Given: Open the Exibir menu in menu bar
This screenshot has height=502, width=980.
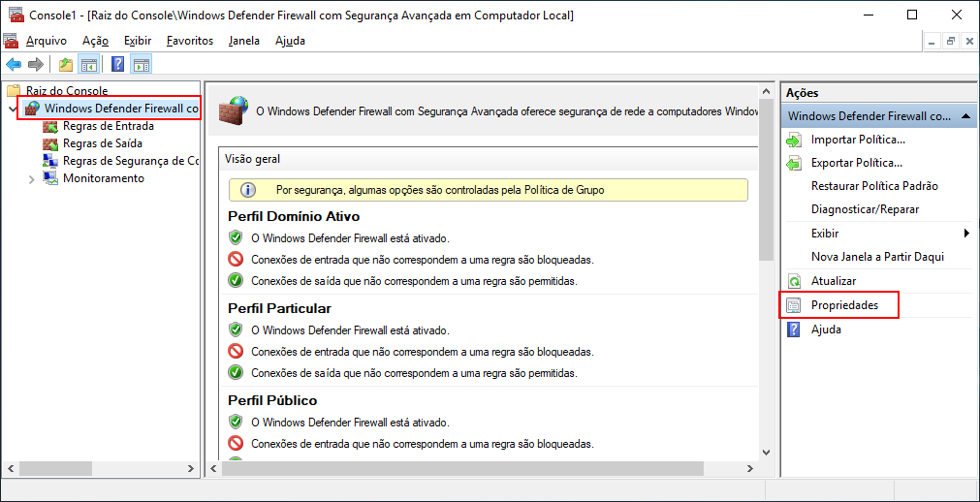Looking at the screenshot, I should (x=138, y=42).
